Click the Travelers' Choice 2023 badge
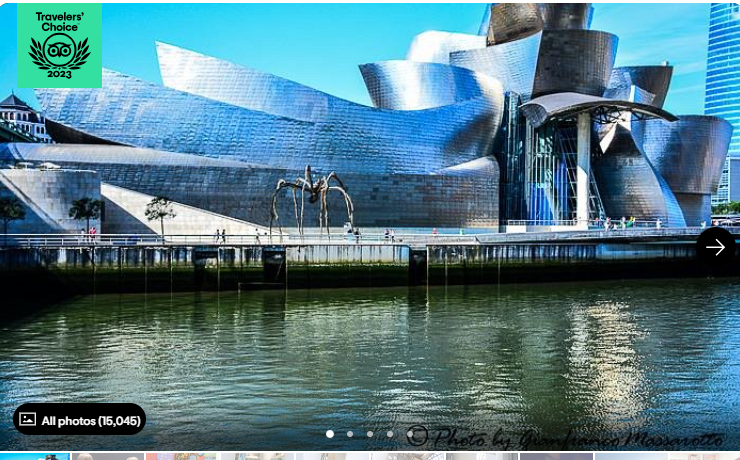This screenshot has width=740, height=460. 59,45
